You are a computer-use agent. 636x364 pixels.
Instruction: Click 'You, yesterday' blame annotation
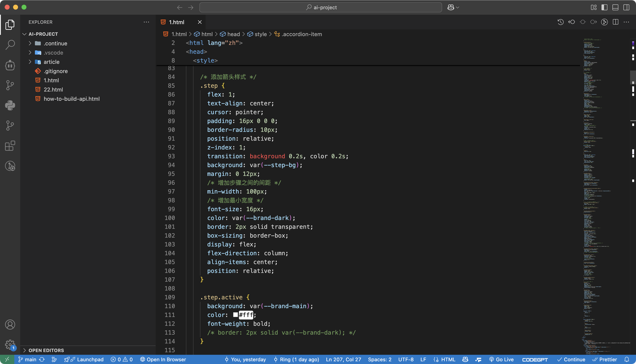click(x=245, y=360)
